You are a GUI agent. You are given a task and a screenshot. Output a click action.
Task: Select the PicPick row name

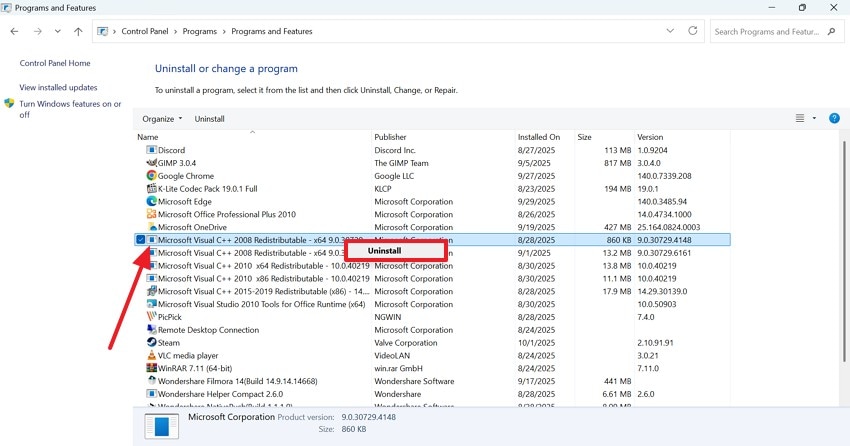(170, 317)
